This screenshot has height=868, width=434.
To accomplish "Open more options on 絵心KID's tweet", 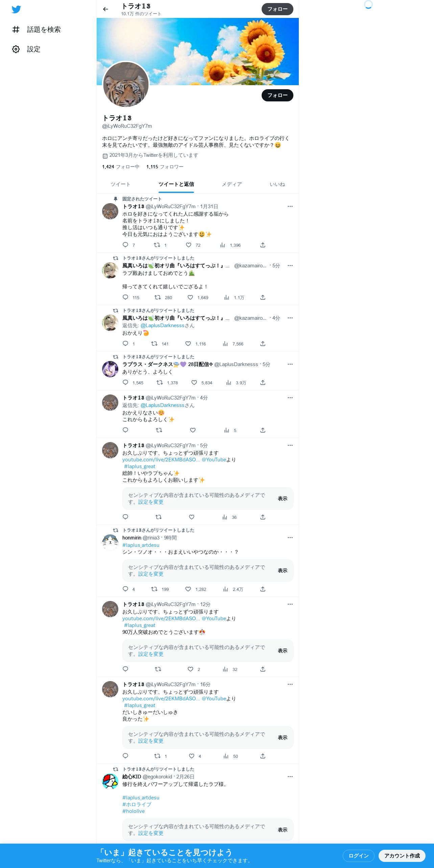I will click(x=290, y=777).
